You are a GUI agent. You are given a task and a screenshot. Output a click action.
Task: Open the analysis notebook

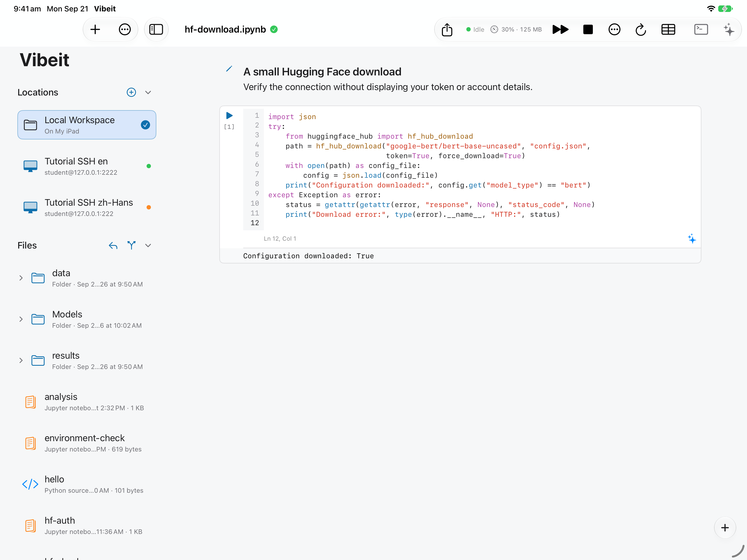click(x=87, y=401)
